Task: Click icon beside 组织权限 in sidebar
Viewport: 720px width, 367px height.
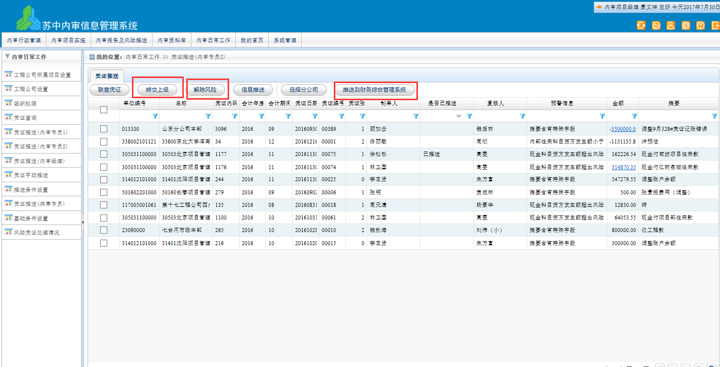Action: tap(8, 103)
